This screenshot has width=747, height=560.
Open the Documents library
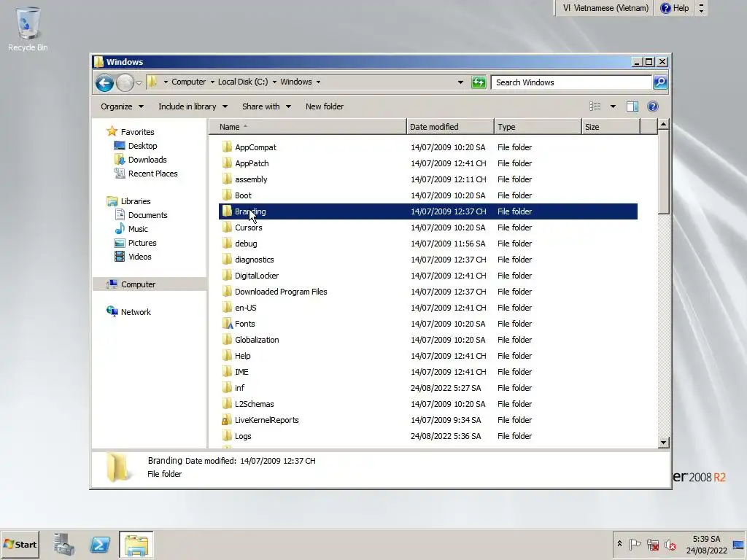(x=147, y=215)
